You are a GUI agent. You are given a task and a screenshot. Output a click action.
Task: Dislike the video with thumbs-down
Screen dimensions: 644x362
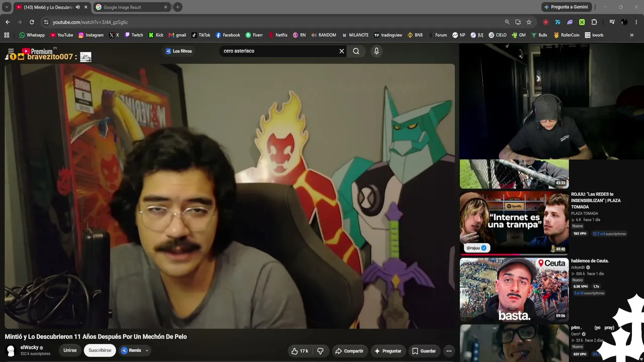coord(320,351)
